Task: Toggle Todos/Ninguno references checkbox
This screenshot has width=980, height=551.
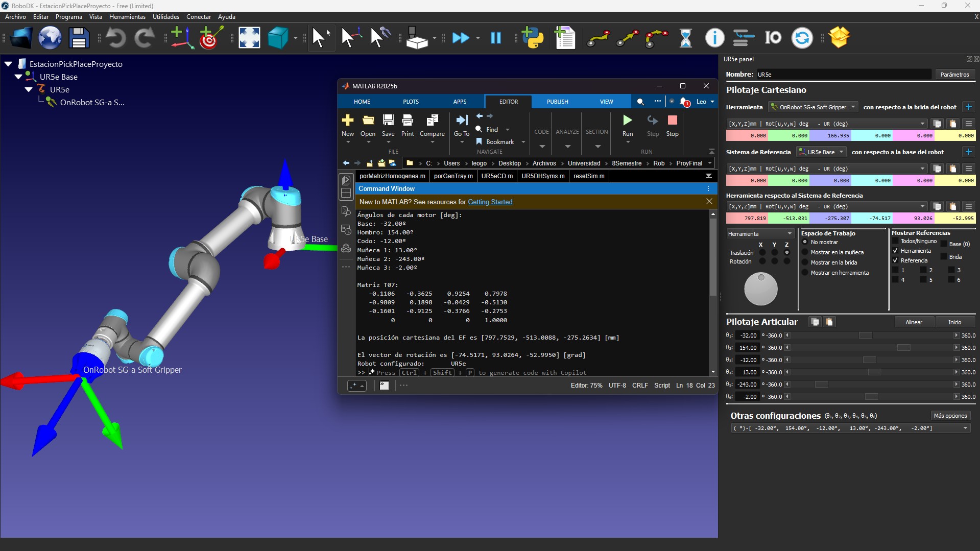Action: [x=895, y=241]
